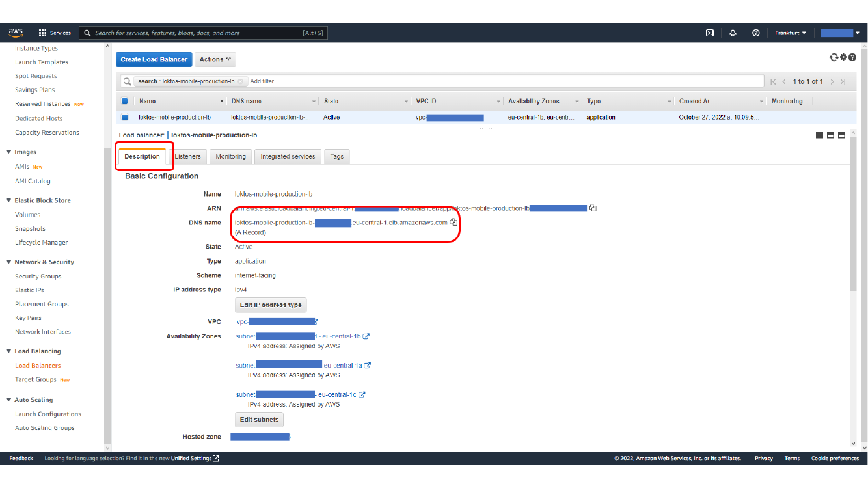Collapse the Load Balancing section
The width and height of the screenshot is (868, 488).
pyautogui.click(x=8, y=351)
